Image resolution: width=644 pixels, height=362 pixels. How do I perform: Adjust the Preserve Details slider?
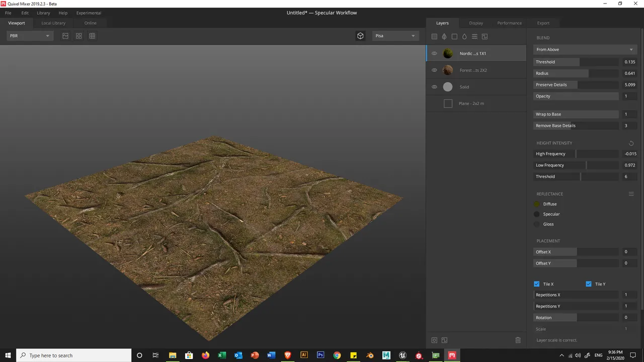pos(576,85)
